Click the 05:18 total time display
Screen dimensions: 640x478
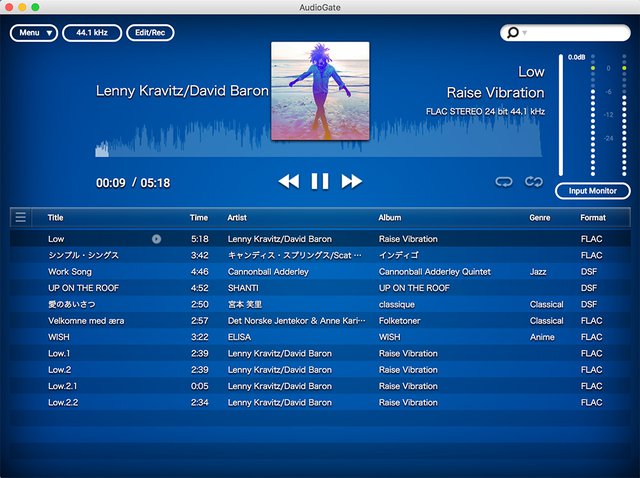point(155,183)
